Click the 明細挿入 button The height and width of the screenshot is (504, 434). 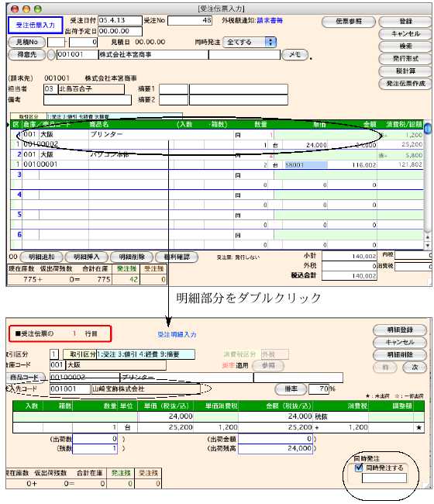coord(87,257)
